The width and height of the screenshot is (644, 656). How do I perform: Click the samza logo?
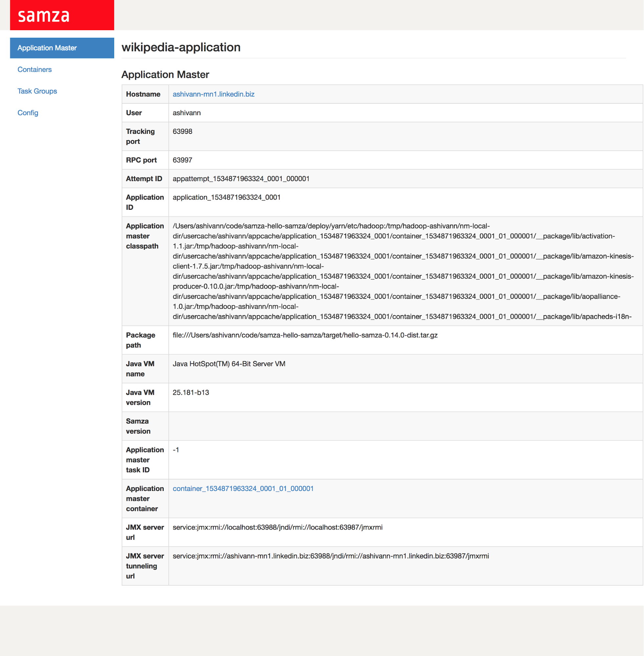pos(44,15)
